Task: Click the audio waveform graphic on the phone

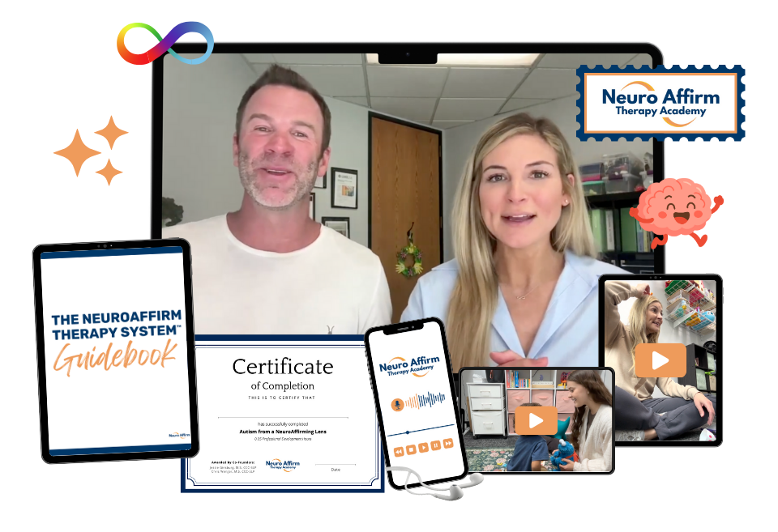Action: click(x=425, y=400)
